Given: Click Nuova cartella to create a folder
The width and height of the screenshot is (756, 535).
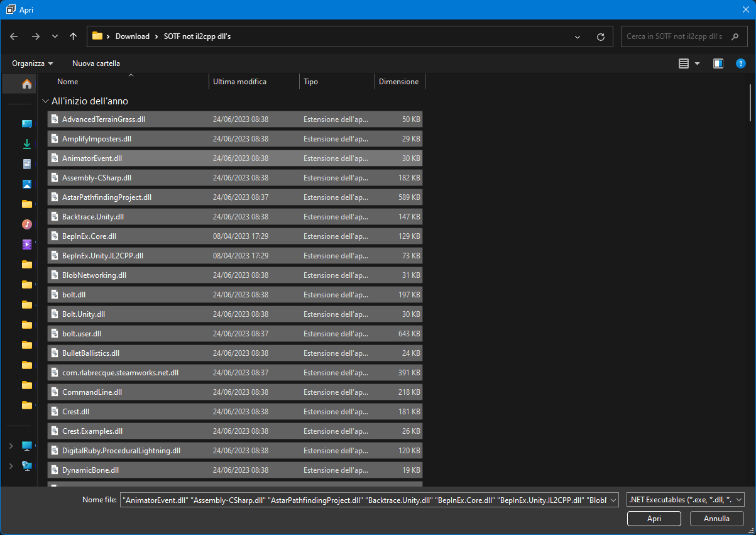Looking at the screenshot, I should tap(96, 63).
